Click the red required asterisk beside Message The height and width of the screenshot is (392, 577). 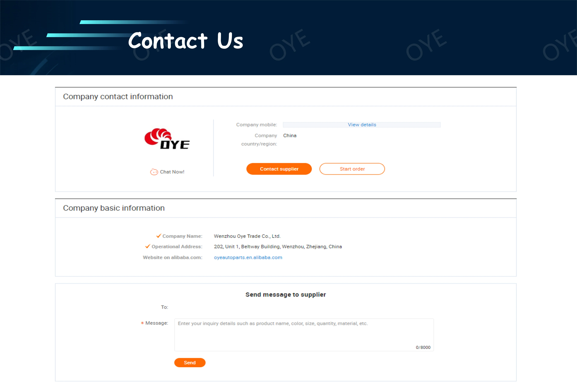point(142,323)
